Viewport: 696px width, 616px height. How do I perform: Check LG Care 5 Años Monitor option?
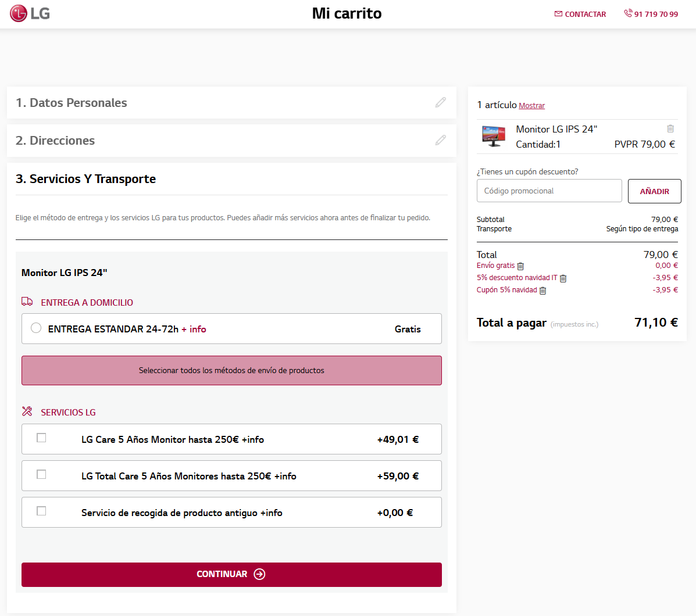[x=41, y=438]
